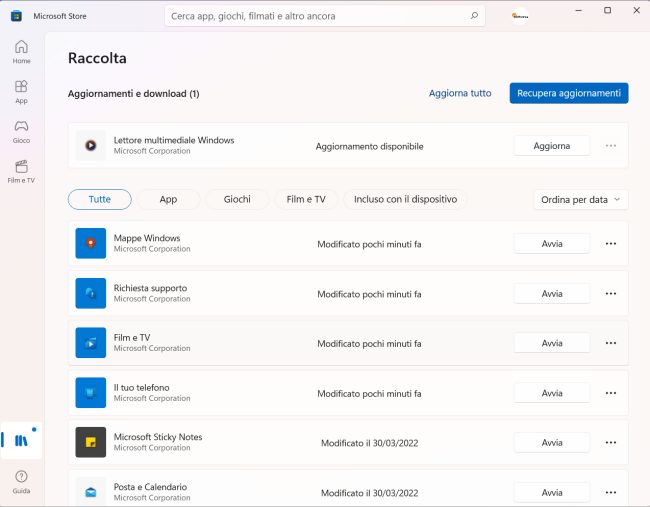Click the Mappe Windows app name
Image resolution: width=650 pixels, height=507 pixels.
pyautogui.click(x=147, y=238)
